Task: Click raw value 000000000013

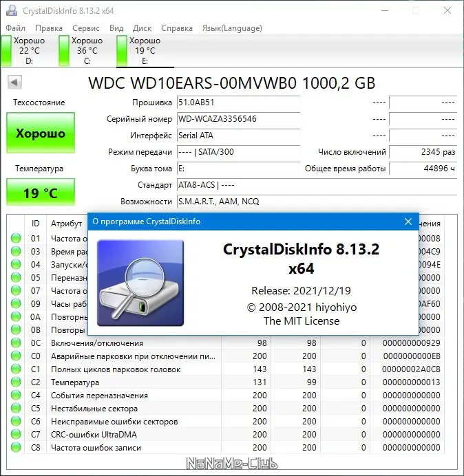Action: [x=412, y=382]
